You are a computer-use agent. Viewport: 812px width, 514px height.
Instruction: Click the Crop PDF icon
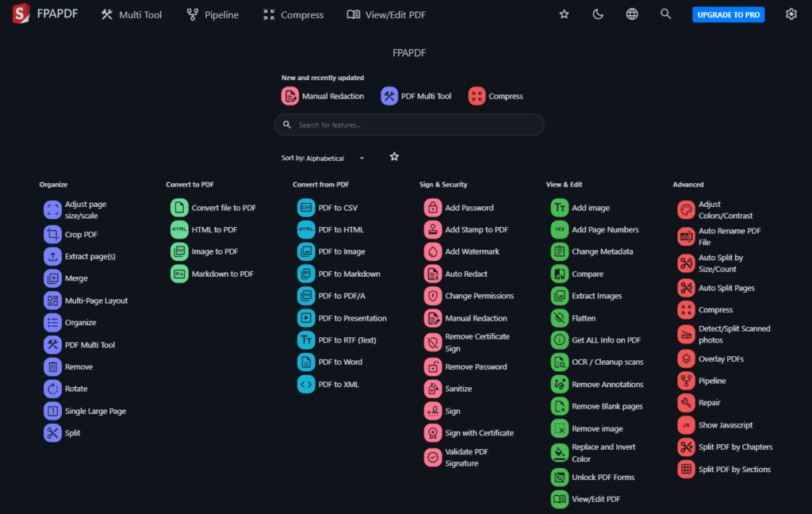pos(52,235)
